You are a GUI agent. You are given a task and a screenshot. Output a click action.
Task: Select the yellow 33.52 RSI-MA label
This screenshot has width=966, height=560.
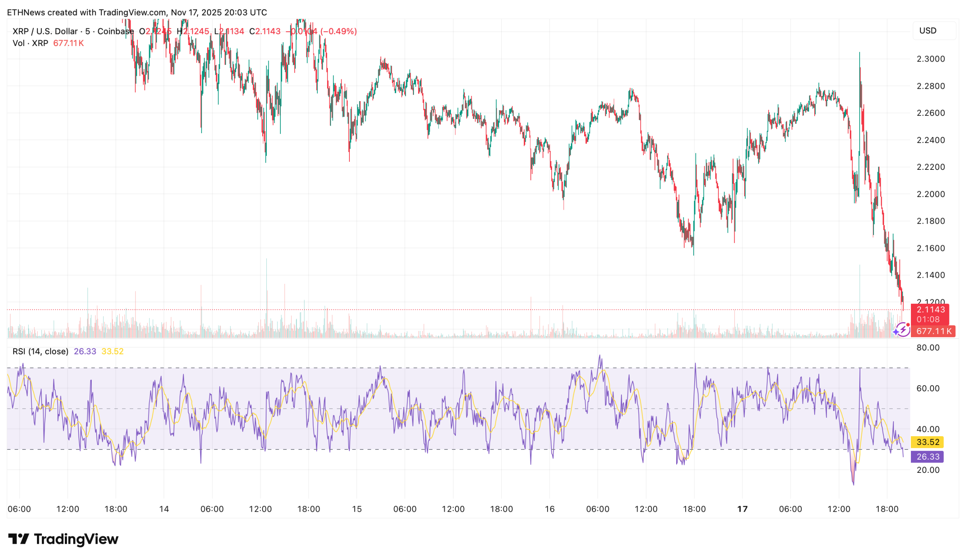click(927, 442)
